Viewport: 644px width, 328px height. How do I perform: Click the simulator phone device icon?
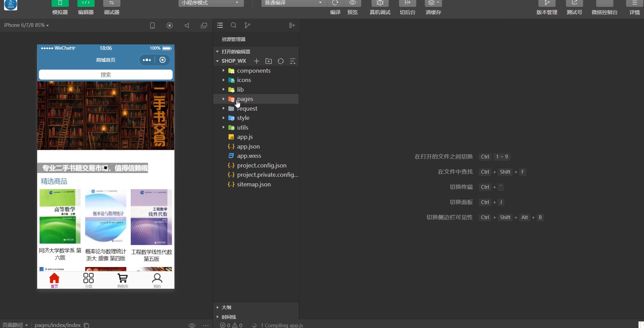[152, 25]
